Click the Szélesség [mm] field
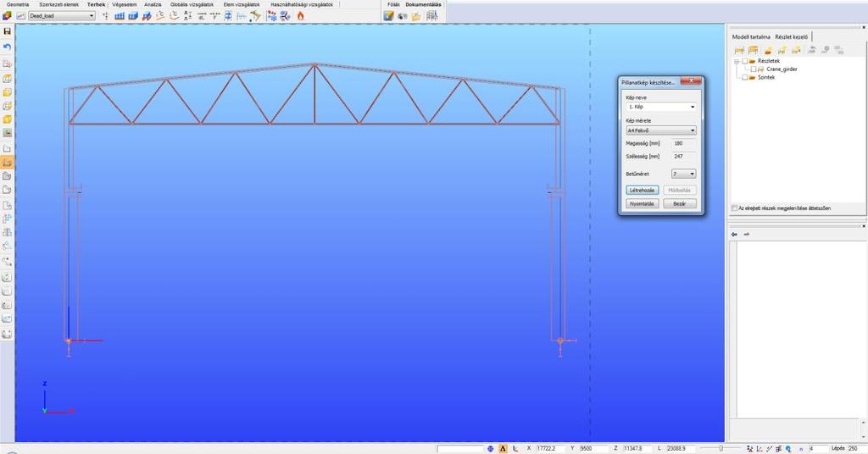 pos(684,157)
